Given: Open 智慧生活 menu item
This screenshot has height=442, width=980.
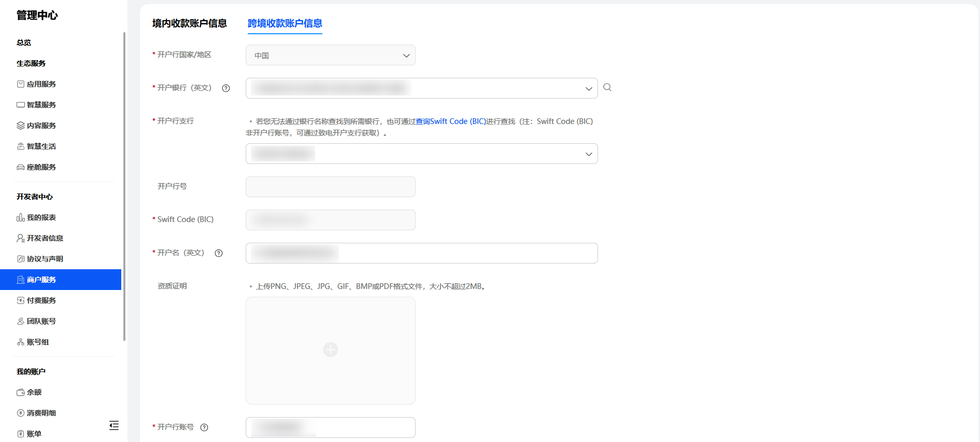Looking at the screenshot, I should pos(41,146).
